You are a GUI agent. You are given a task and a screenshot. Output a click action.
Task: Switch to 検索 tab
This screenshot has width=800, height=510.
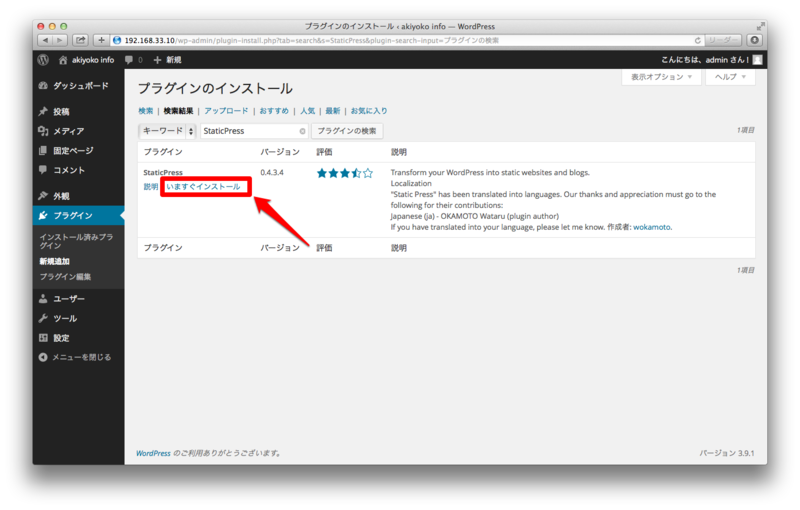[x=145, y=111]
